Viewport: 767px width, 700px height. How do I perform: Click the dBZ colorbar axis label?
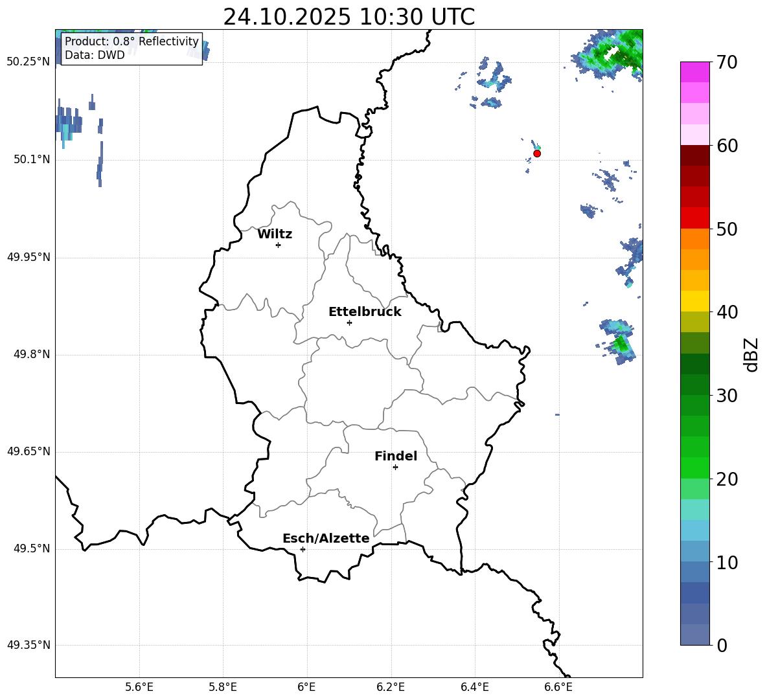[x=751, y=355]
